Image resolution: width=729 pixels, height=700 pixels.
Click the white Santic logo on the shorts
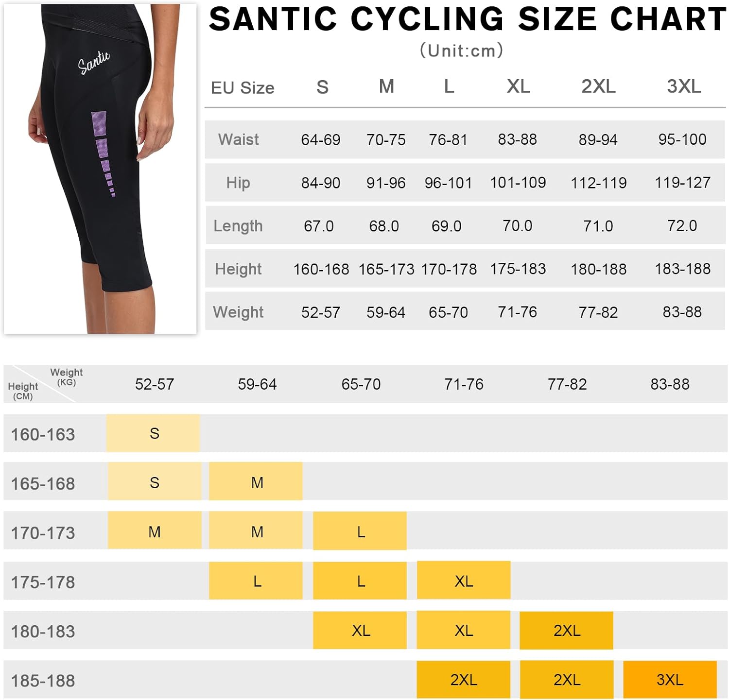coord(94,62)
